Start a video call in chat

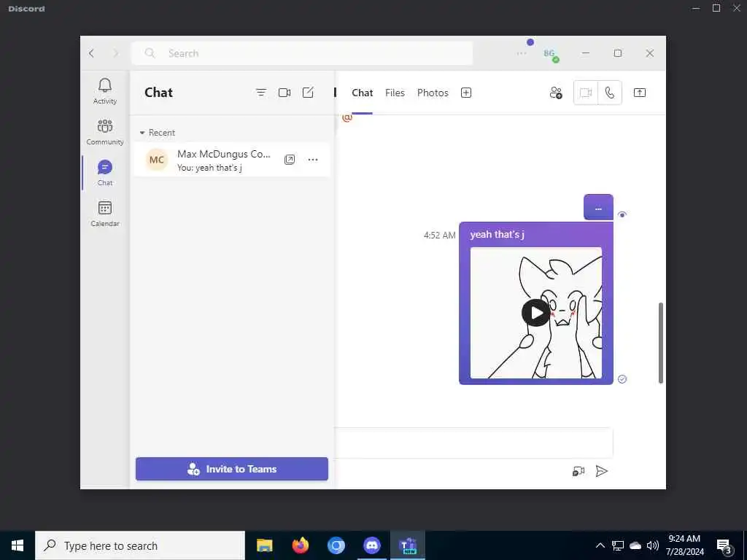click(x=586, y=93)
